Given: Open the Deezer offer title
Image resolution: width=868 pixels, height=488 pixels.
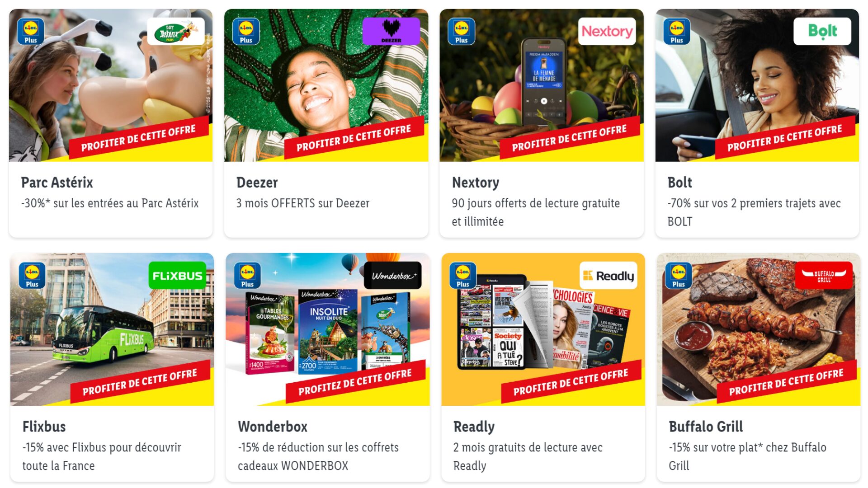Looking at the screenshot, I should coord(257,183).
